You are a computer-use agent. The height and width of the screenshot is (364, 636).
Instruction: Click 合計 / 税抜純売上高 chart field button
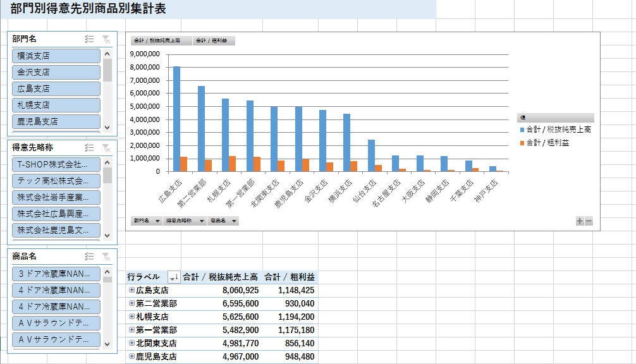coord(161,40)
